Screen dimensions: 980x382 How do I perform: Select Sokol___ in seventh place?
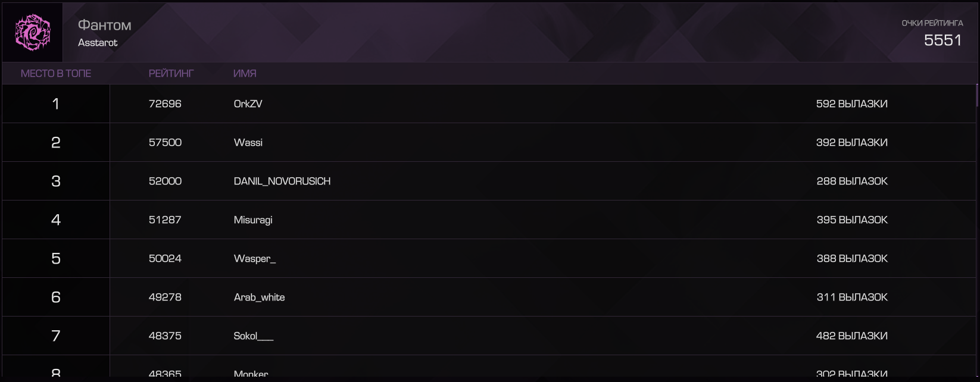pyautogui.click(x=254, y=336)
